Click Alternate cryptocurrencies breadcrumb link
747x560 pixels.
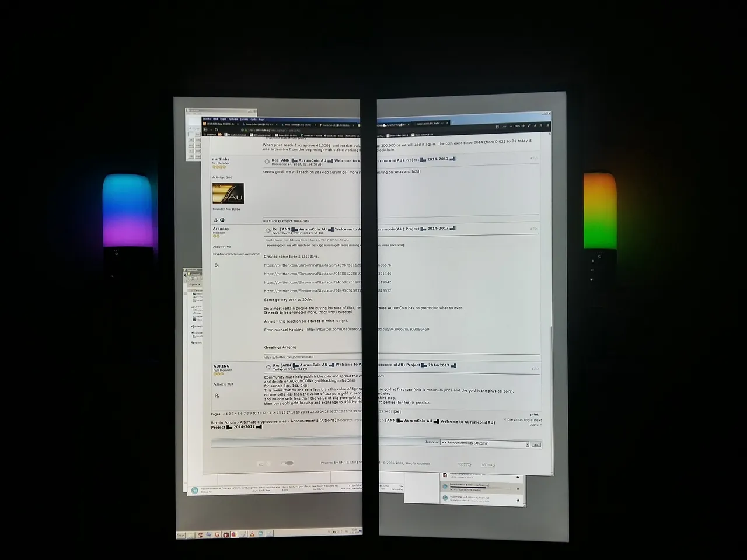[263, 421]
